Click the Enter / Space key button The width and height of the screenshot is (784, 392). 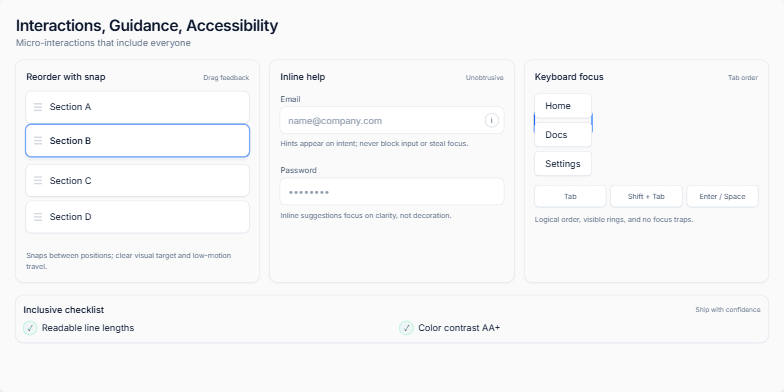[x=722, y=196]
